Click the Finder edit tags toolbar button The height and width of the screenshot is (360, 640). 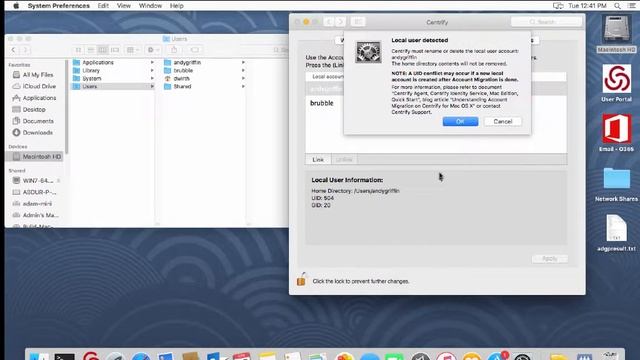pos(195,50)
